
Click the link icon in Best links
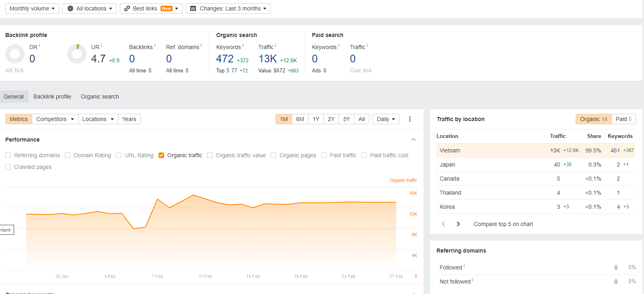(127, 8)
